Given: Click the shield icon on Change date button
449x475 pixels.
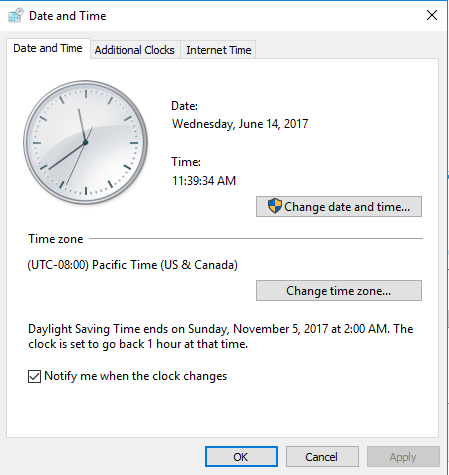Looking at the screenshot, I should point(275,206).
